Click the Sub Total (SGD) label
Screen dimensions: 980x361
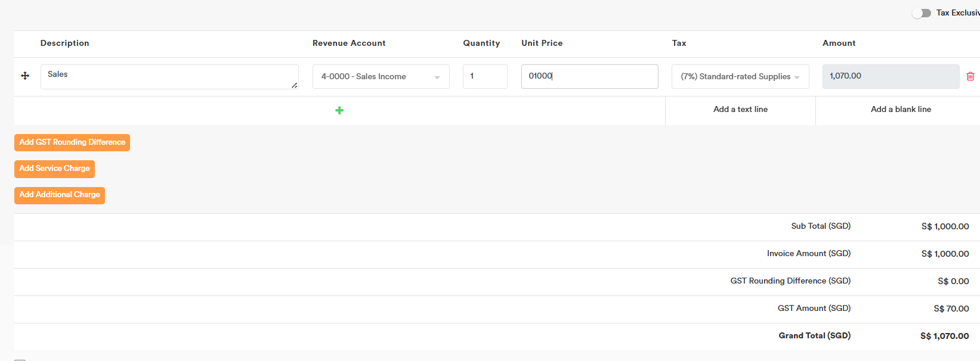[820, 226]
